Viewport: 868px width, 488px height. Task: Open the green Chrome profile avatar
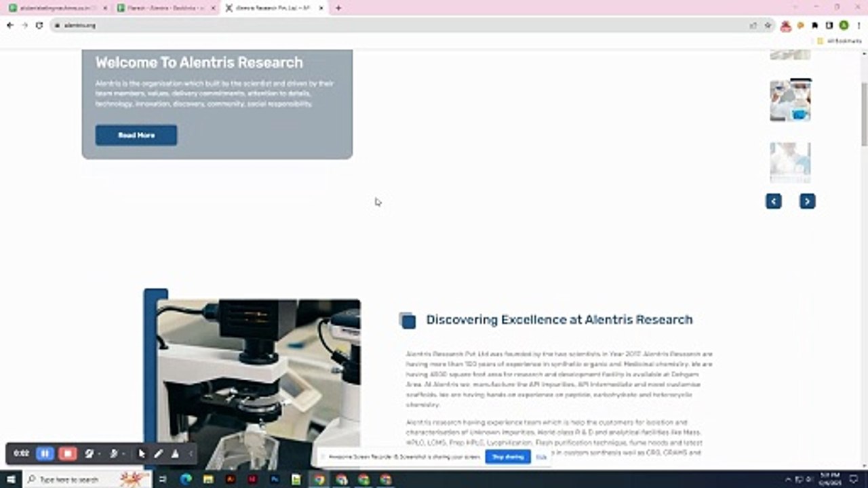pos(844,25)
